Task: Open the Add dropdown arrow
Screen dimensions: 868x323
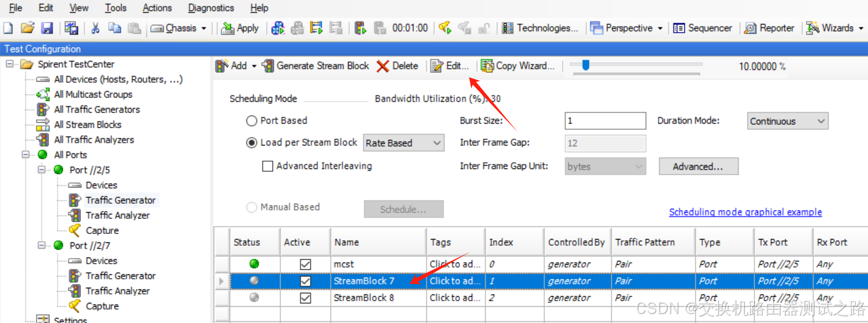Action: coord(254,66)
